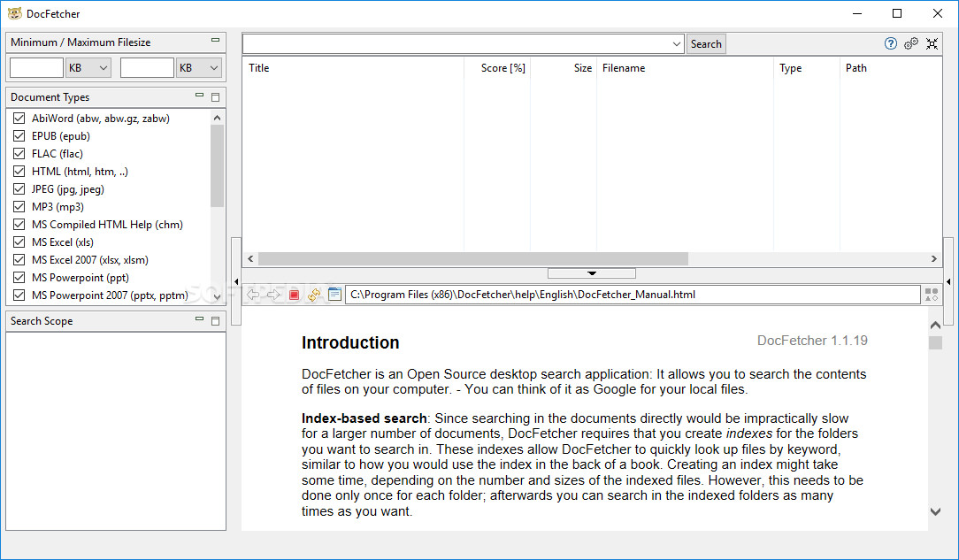Uncheck the MS Excel (xls) checkbox

19,242
